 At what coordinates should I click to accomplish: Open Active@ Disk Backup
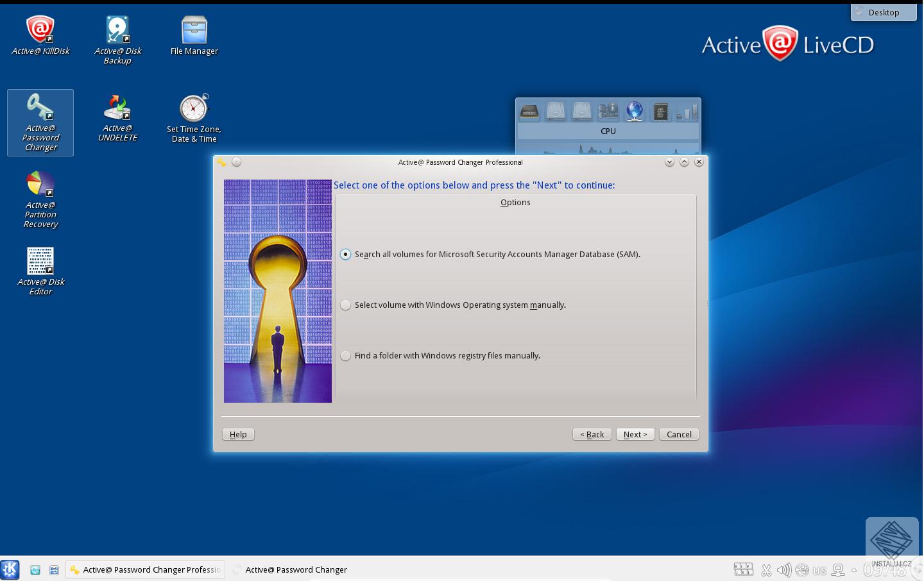[x=117, y=29]
